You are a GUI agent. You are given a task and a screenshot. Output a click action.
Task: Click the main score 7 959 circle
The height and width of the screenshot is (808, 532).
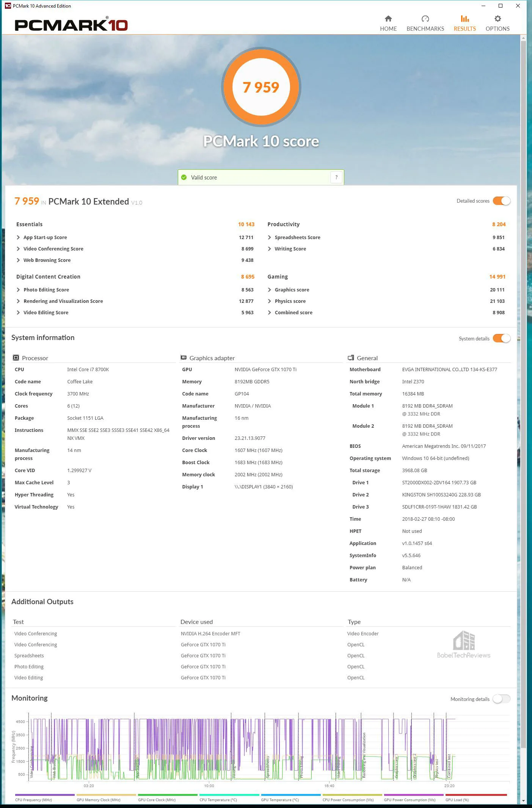261,87
